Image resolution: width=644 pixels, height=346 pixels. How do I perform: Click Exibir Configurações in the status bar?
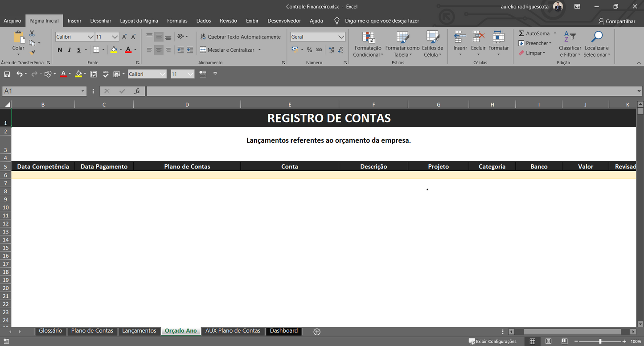492,341
